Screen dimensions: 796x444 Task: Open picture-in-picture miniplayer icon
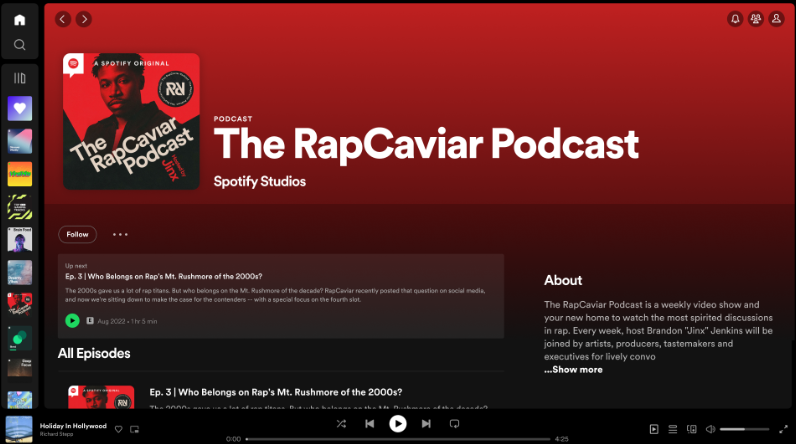(x=135, y=429)
